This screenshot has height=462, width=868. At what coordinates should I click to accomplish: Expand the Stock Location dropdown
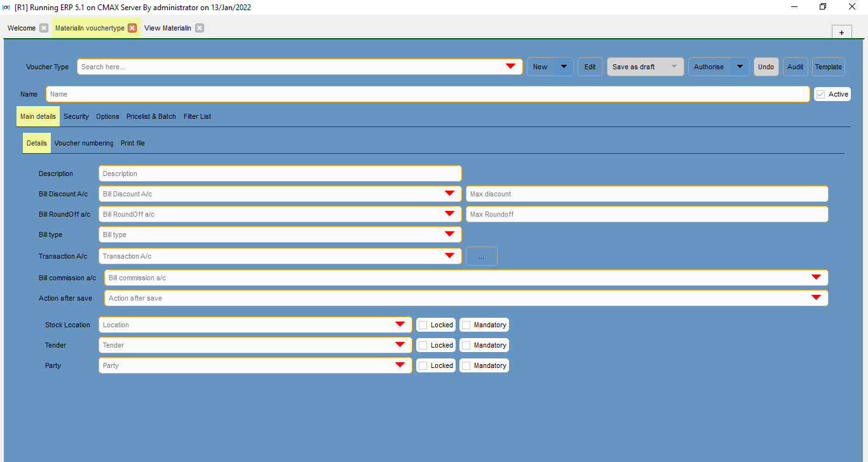tap(400, 325)
